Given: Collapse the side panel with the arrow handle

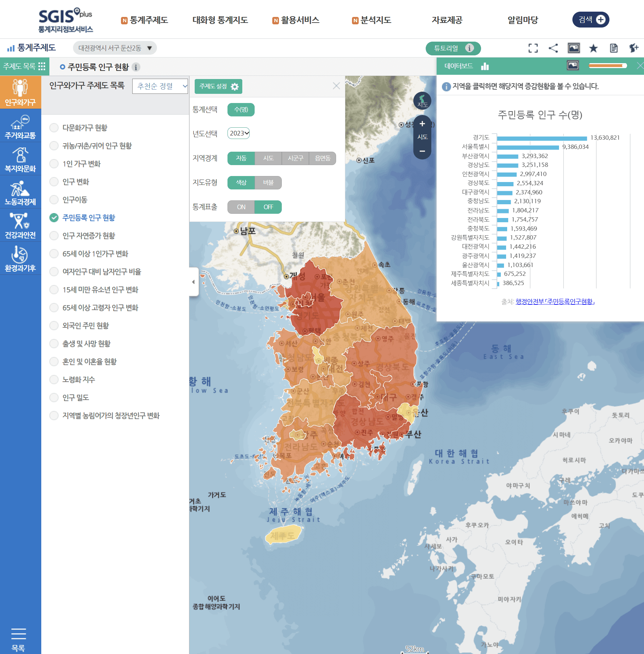Looking at the screenshot, I should (193, 282).
